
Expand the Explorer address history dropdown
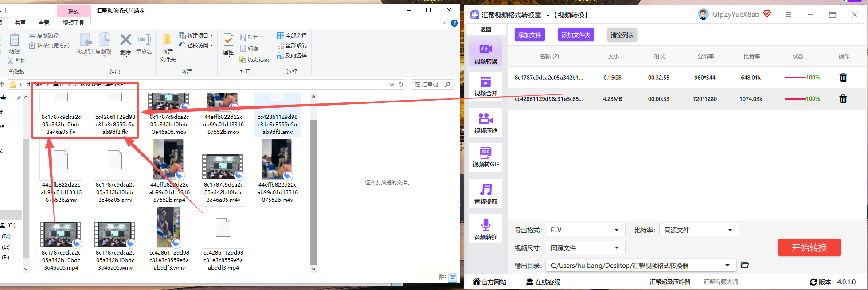[391, 84]
